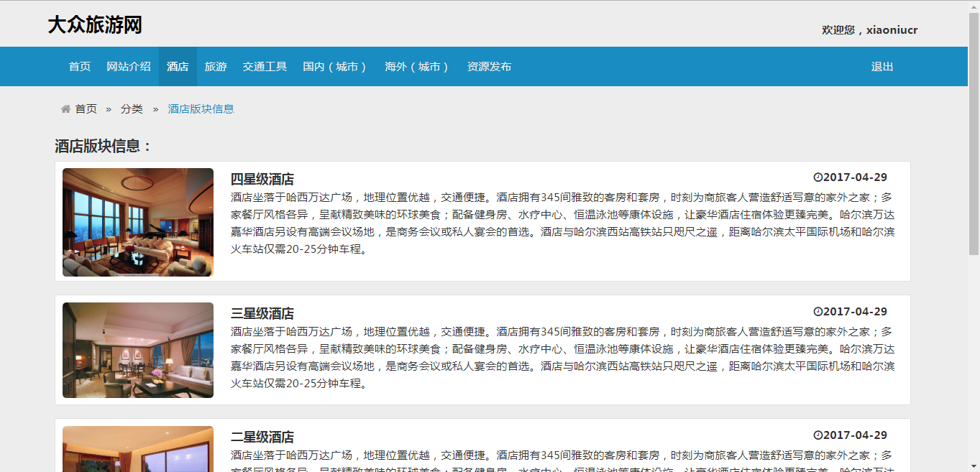The width and height of the screenshot is (980, 472).
Task: Click the 大众旅游网 site logo title
Action: coord(95,25)
